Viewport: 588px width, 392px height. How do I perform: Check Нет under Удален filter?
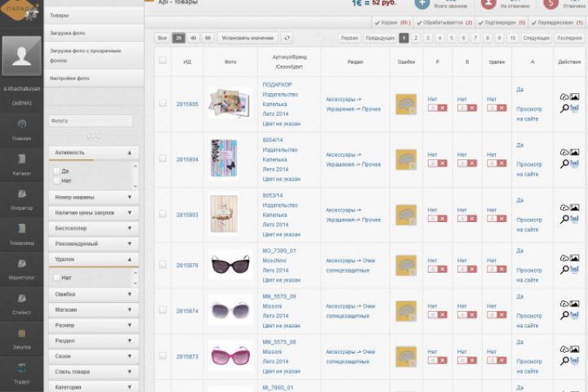click(x=56, y=278)
